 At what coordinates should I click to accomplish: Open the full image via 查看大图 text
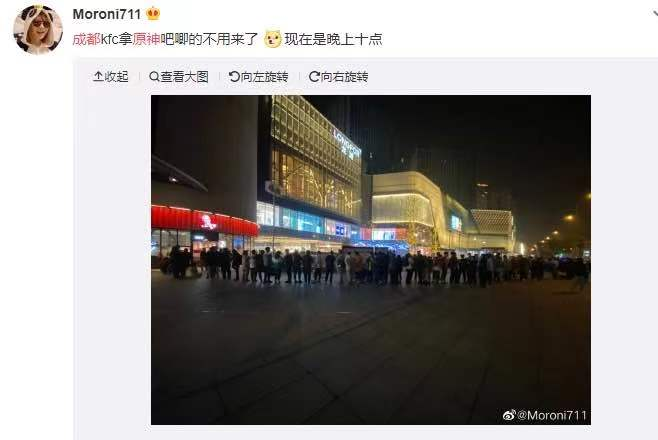[184, 76]
